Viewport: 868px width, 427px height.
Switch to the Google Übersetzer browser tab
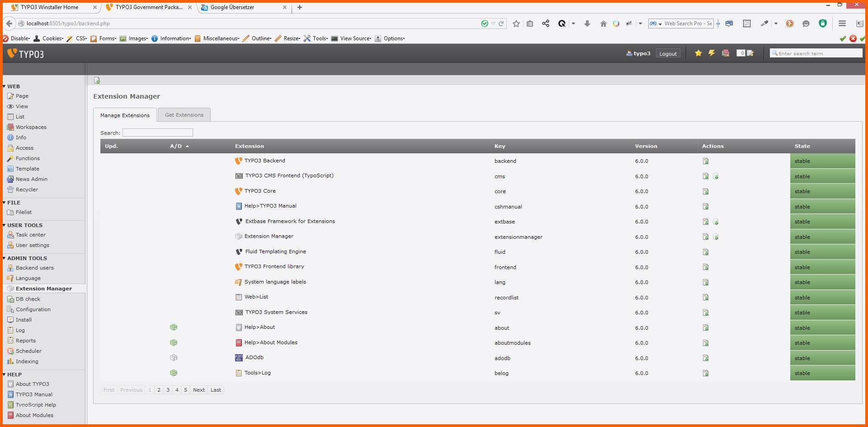click(x=232, y=7)
